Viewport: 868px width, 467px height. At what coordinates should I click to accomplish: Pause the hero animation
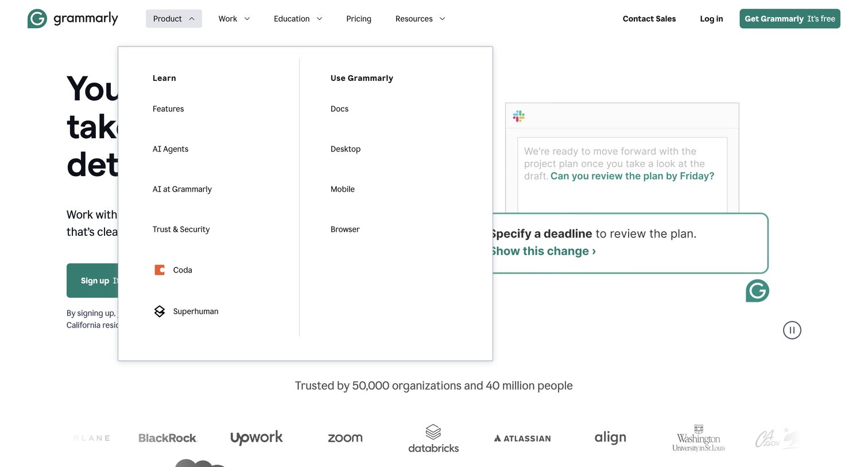792,330
